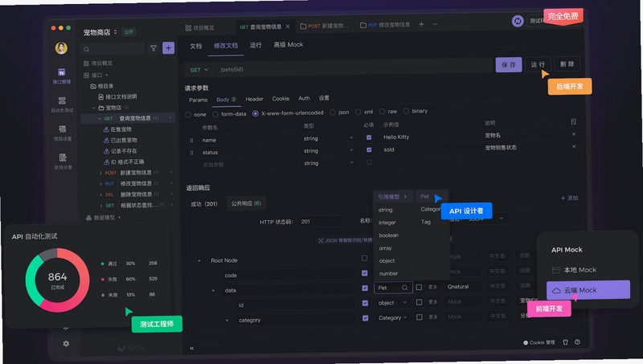643x364 pixels.
Task: Click the status row drag handle
Action: coord(191,153)
